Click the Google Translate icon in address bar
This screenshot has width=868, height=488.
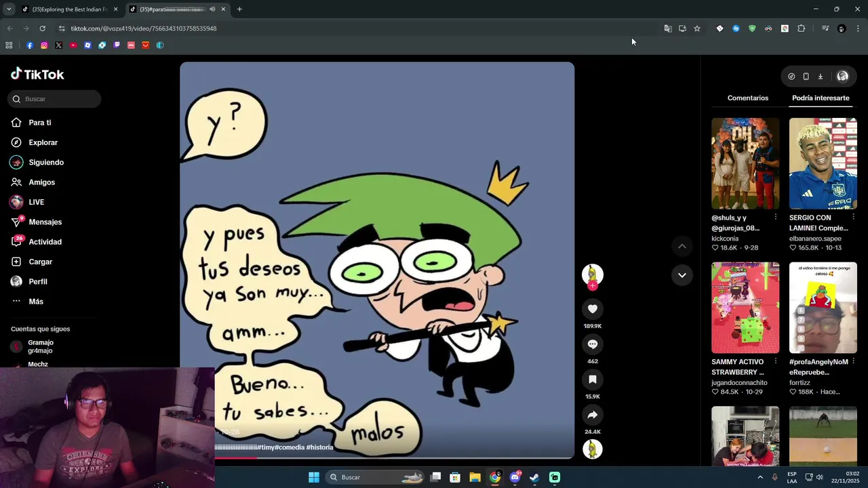coord(668,28)
